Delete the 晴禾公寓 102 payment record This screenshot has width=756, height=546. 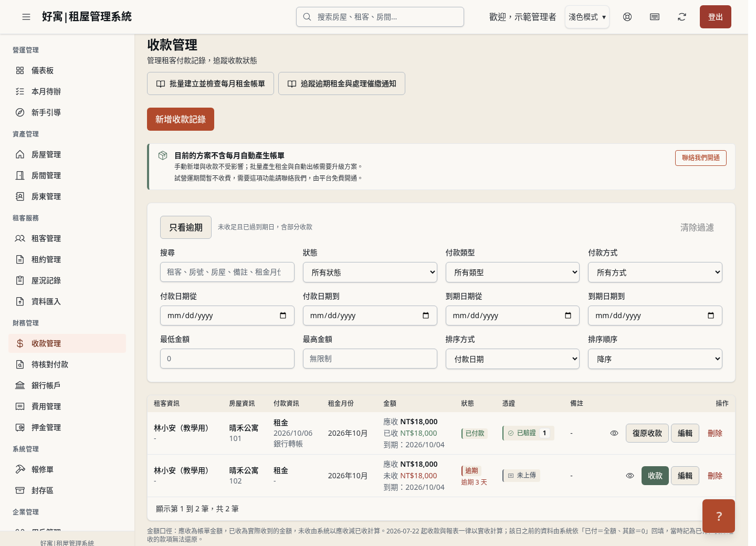point(715,476)
